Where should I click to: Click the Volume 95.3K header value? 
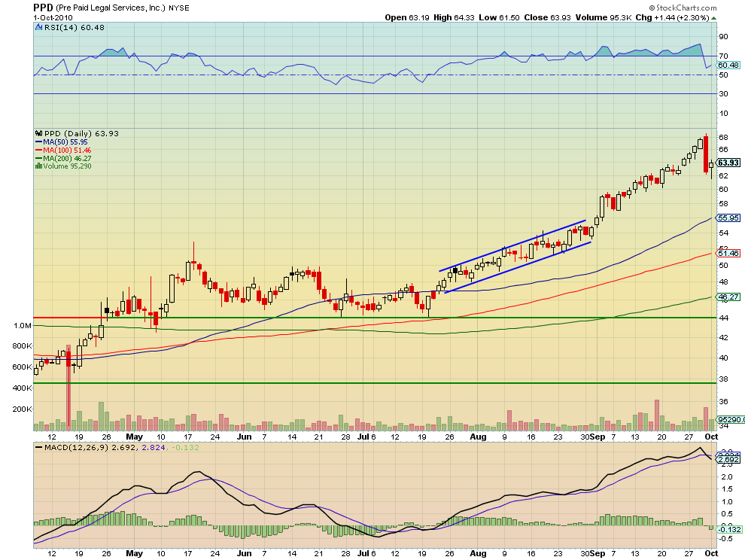604,17
